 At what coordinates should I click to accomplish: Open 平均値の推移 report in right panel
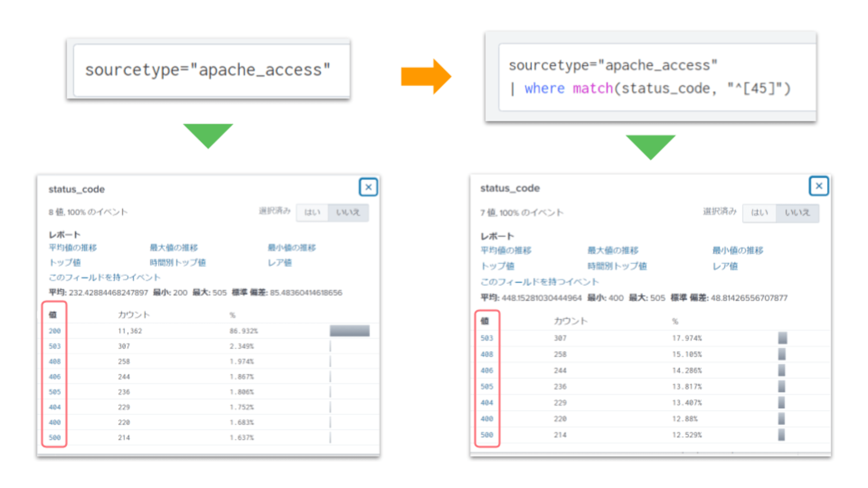pyautogui.click(x=506, y=250)
